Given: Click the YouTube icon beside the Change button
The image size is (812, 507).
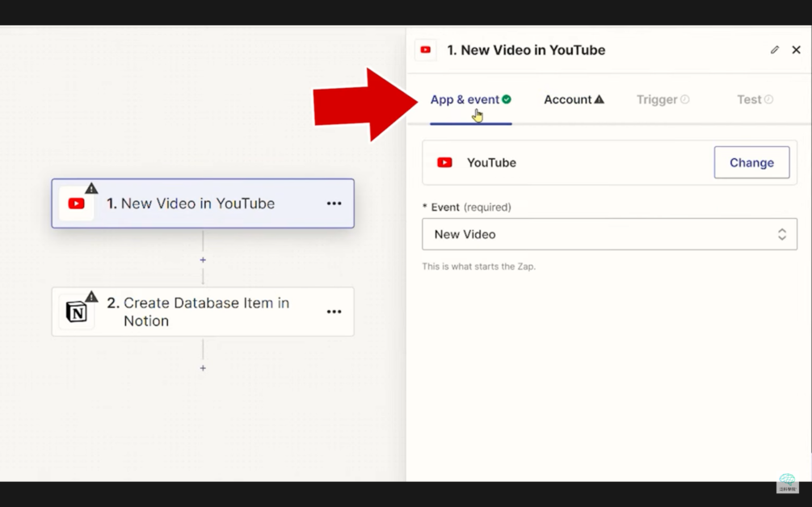Looking at the screenshot, I should pos(444,162).
